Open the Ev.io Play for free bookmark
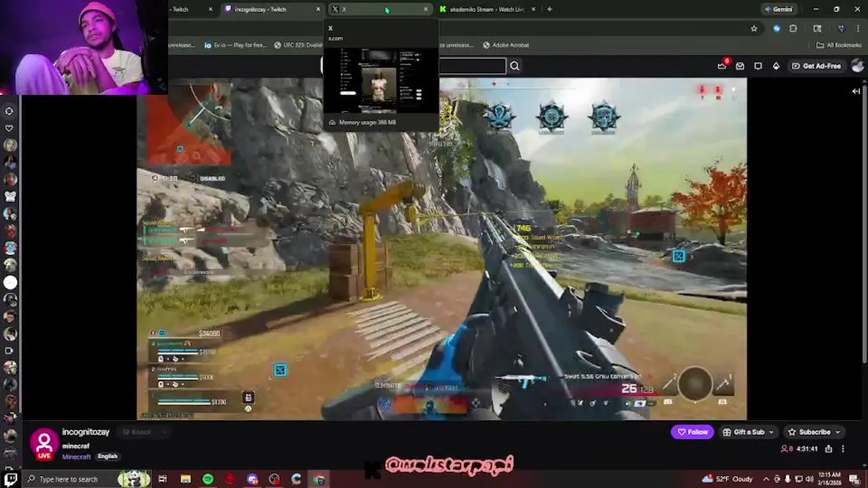868x488 pixels. pos(235,45)
